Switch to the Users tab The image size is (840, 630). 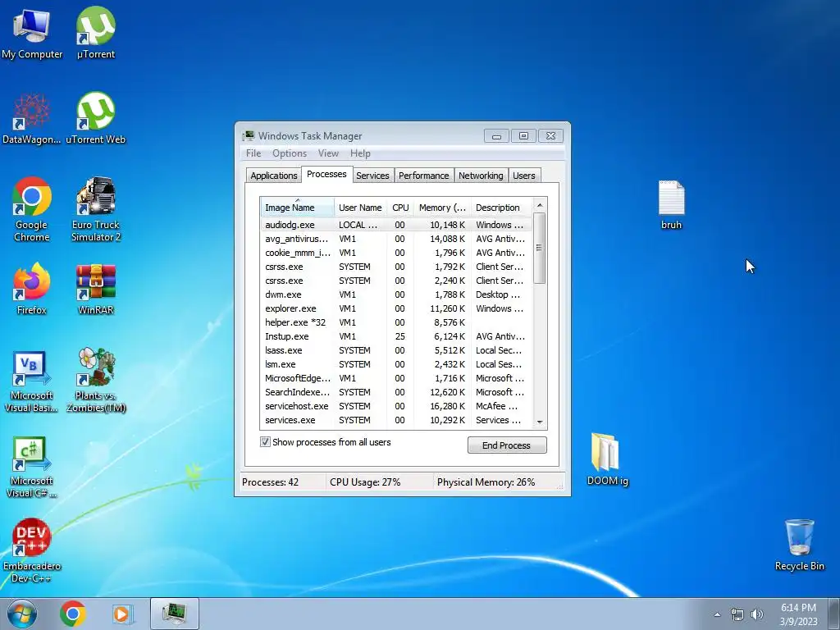(x=523, y=176)
